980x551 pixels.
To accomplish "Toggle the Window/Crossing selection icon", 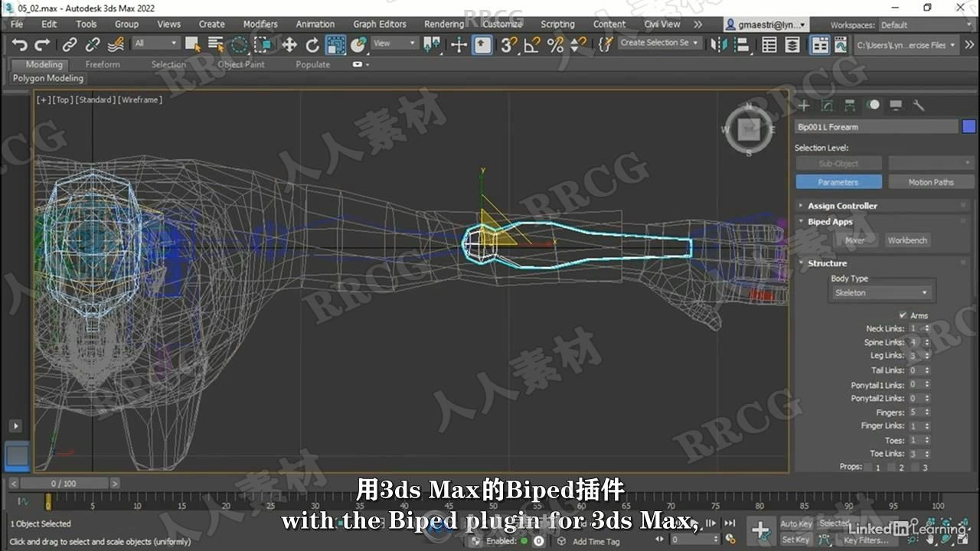I will 263,45.
